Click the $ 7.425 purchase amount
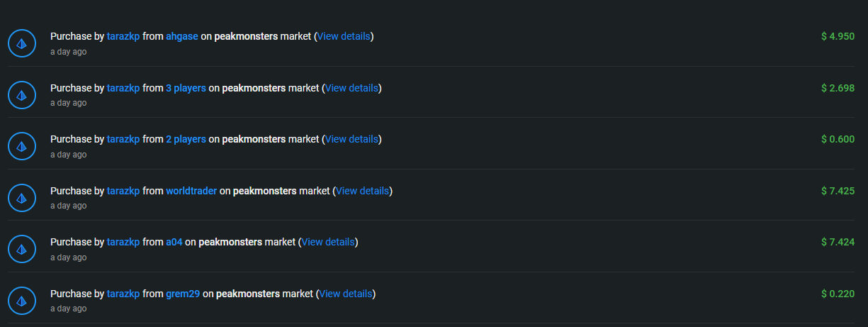 point(838,191)
